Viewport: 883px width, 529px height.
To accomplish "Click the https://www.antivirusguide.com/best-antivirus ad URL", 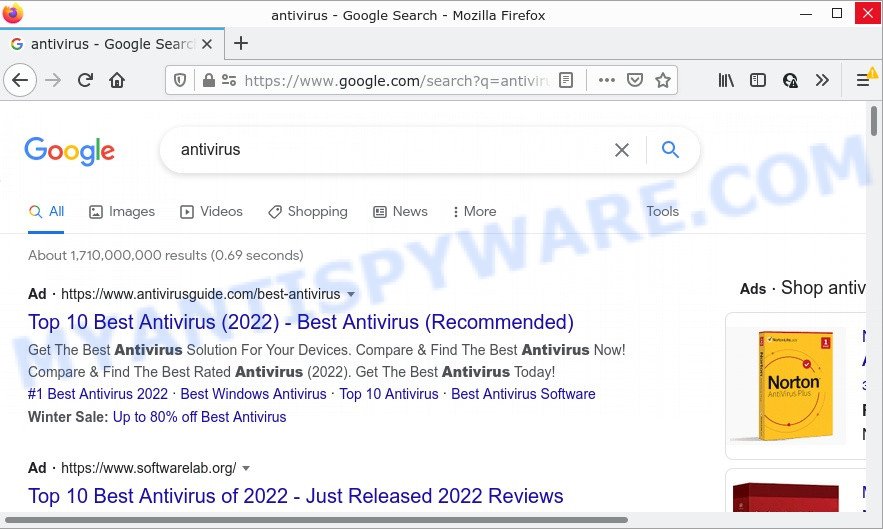I will (200, 294).
